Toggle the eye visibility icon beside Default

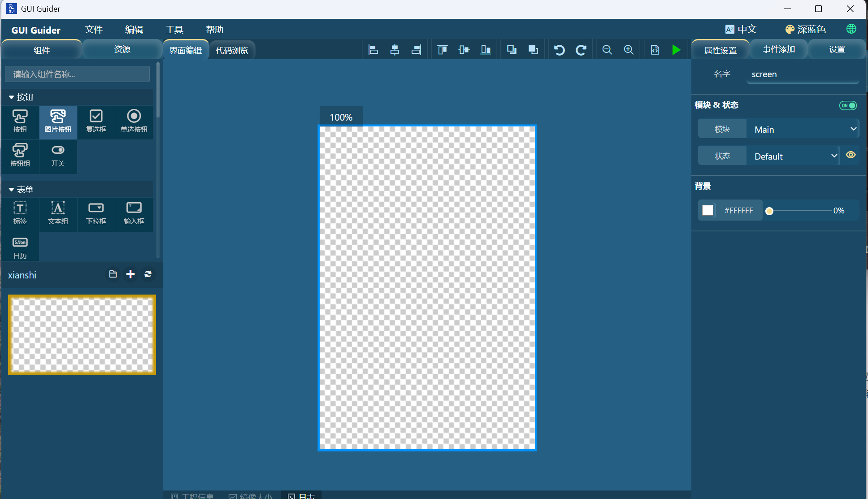coord(851,155)
